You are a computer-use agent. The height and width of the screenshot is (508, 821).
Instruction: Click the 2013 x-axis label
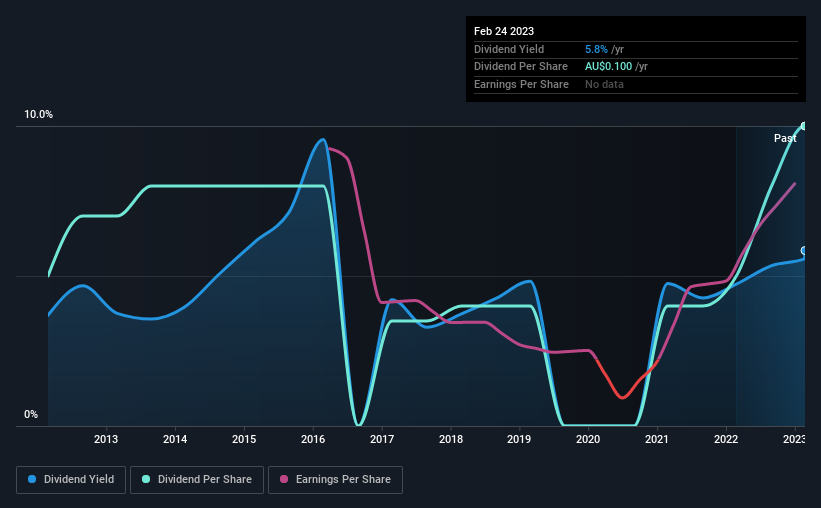tap(106, 439)
